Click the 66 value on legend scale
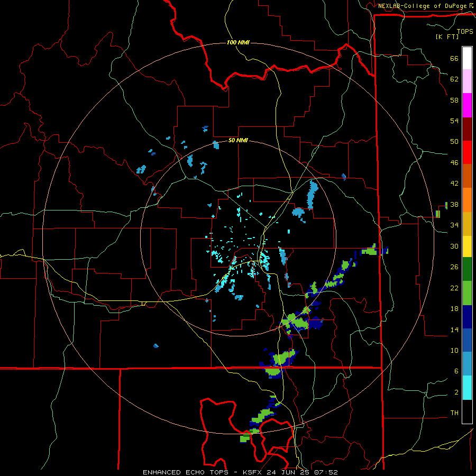 pyautogui.click(x=454, y=59)
